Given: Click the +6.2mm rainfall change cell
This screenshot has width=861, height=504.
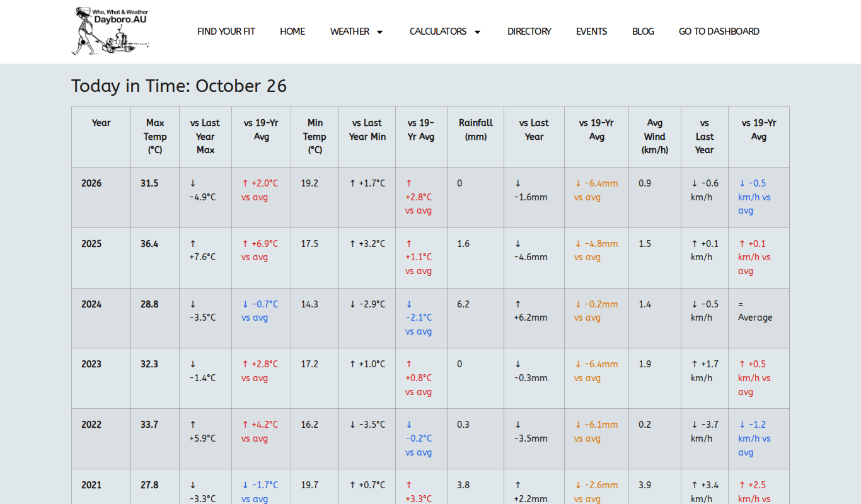Looking at the screenshot, I should pyautogui.click(x=535, y=318).
